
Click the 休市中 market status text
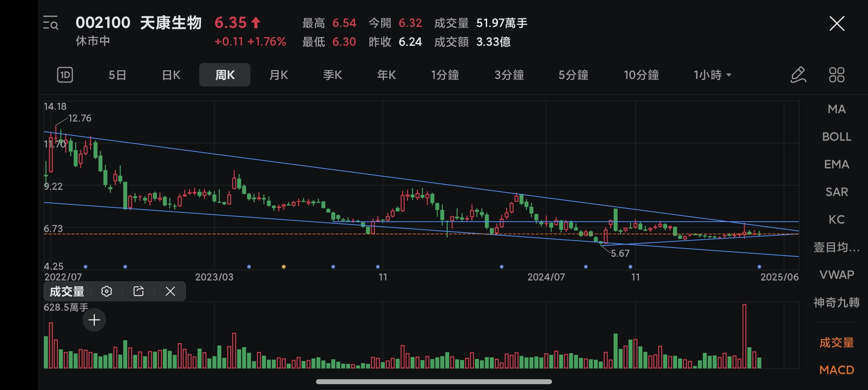point(93,41)
